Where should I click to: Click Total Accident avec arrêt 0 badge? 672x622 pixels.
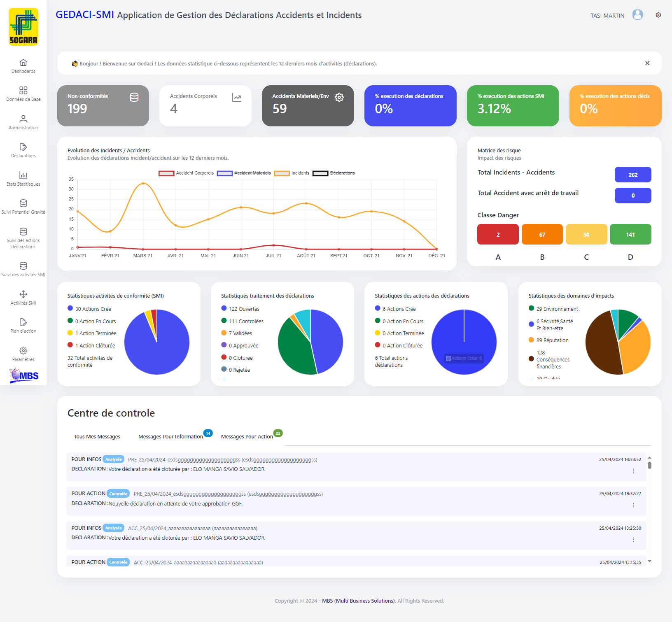point(633,196)
